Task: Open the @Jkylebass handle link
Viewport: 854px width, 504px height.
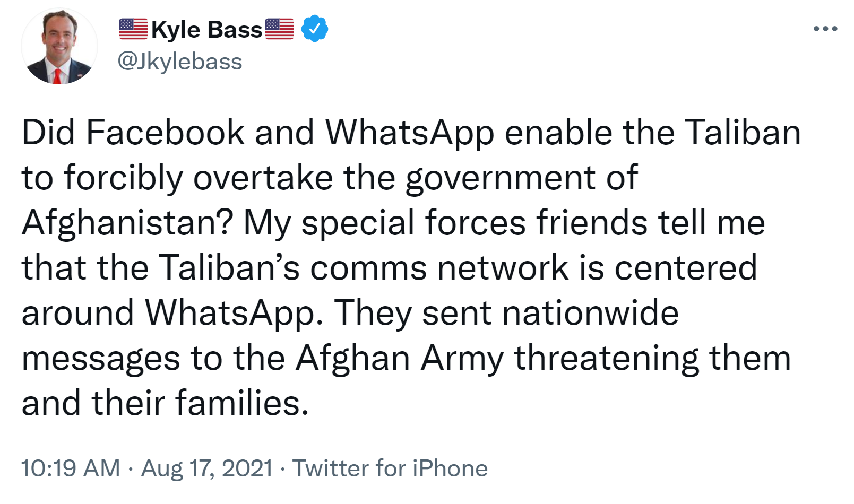Action: tap(179, 62)
